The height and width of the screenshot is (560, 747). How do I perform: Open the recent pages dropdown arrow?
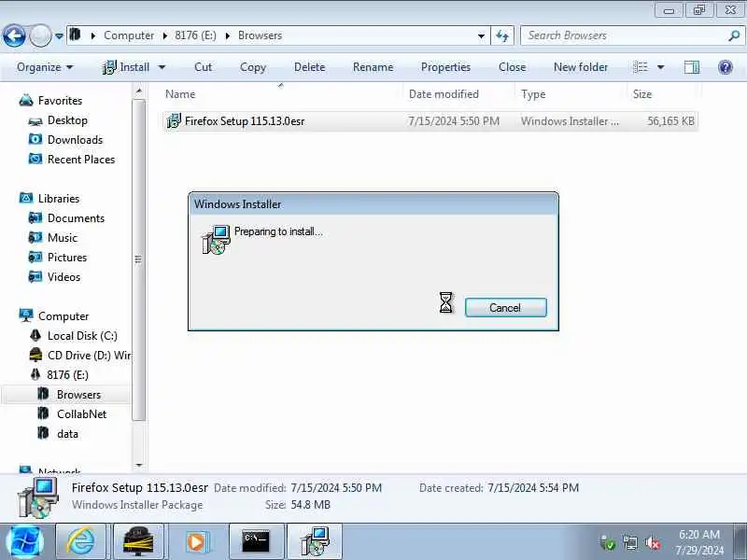pos(59,35)
